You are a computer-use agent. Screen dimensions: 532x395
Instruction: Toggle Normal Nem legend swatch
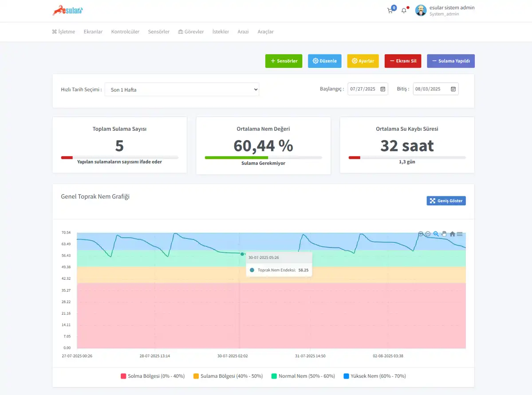[x=274, y=376]
